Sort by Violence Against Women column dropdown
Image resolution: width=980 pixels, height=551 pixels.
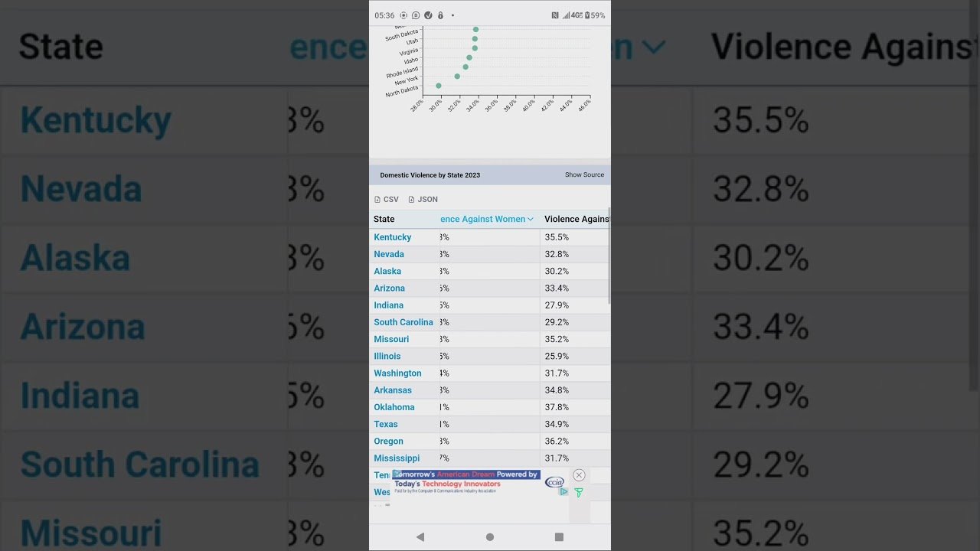point(530,220)
